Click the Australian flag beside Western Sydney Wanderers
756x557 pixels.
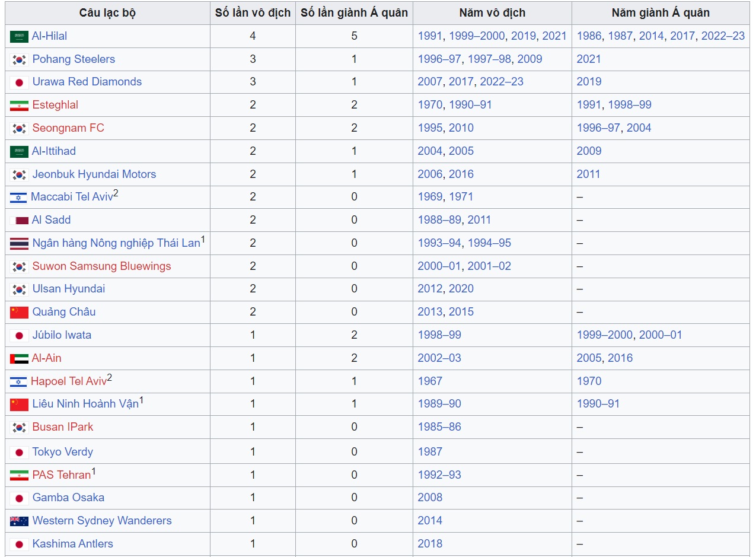(19, 521)
